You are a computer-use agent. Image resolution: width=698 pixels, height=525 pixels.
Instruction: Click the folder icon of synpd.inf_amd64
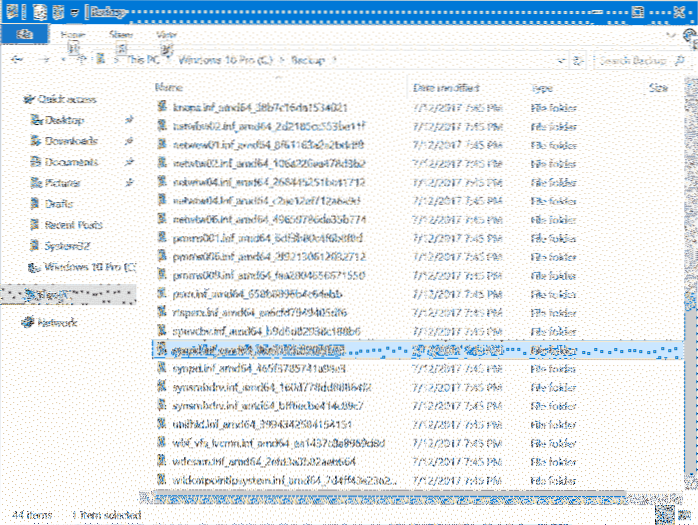[x=162, y=368]
